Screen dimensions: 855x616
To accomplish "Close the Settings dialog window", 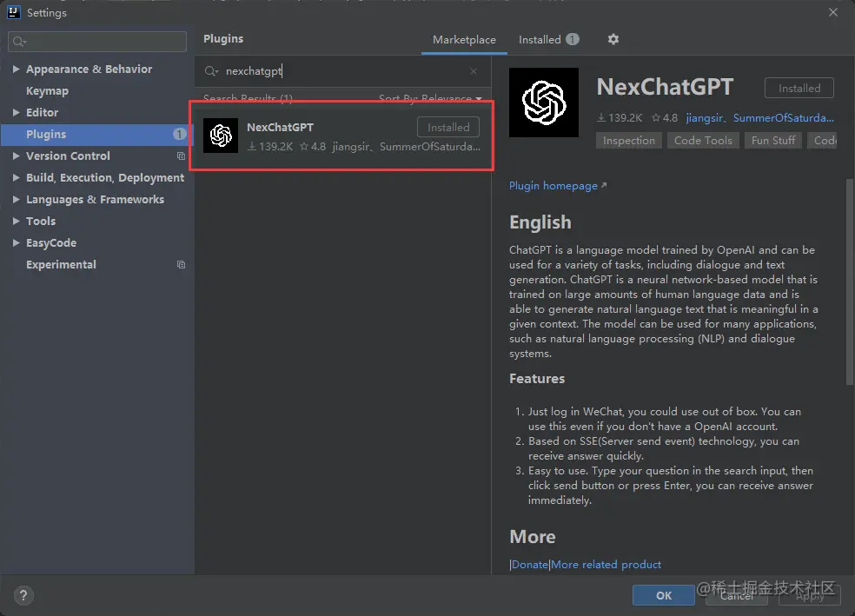I will 833,12.
